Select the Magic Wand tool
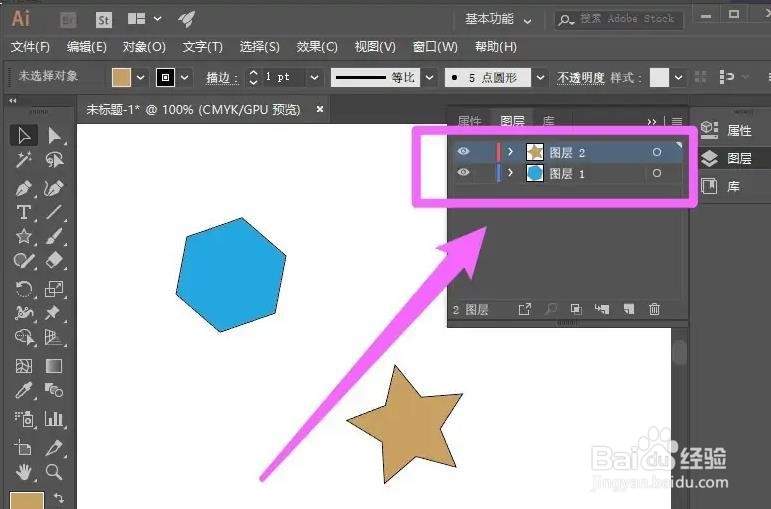771x509 pixels. point(24,160)
